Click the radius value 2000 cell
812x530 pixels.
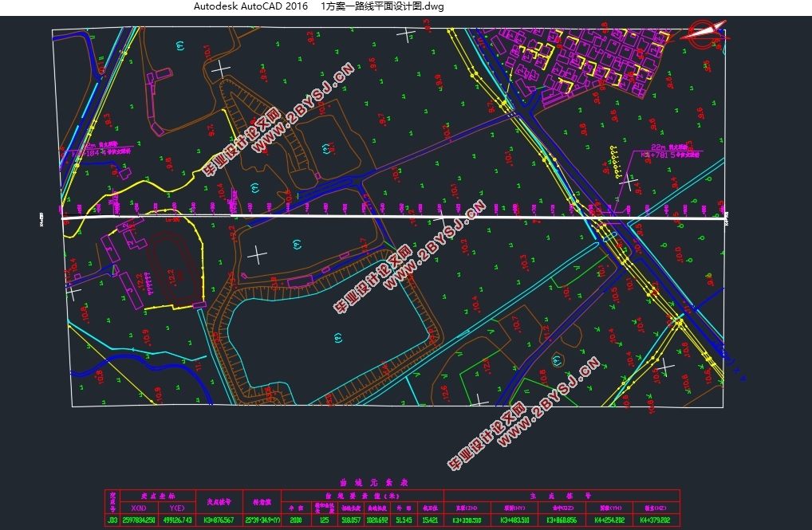click(x=296, y=520)
